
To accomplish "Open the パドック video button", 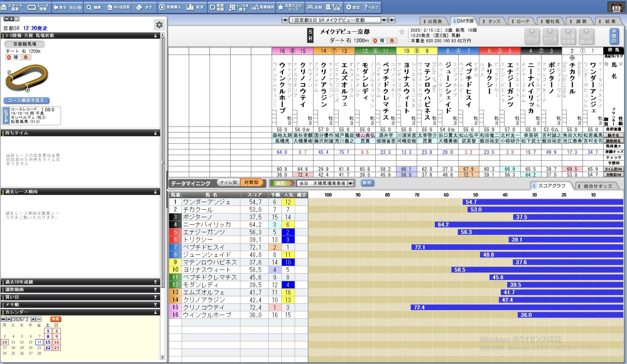I will click(532, 36).
